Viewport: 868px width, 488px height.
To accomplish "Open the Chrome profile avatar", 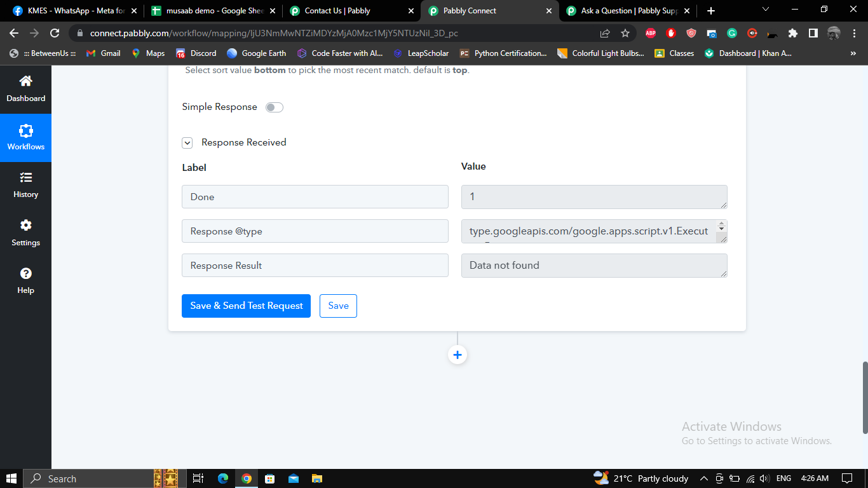I will 834,33.
